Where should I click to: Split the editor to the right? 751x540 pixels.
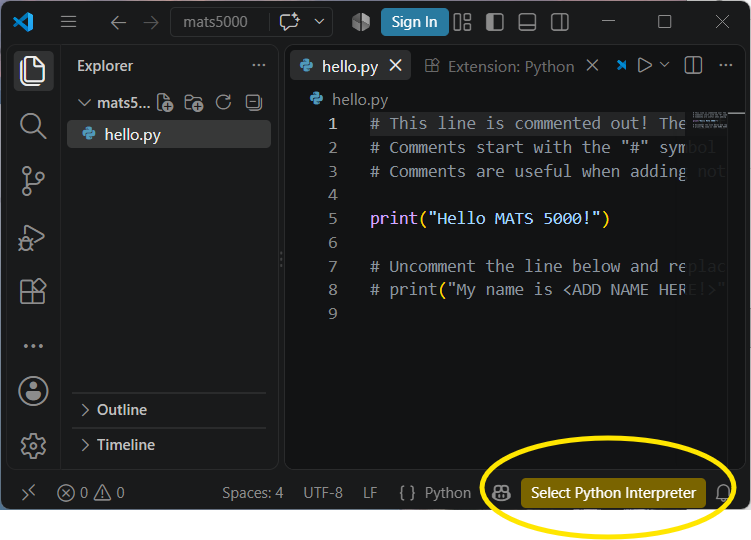693,65
